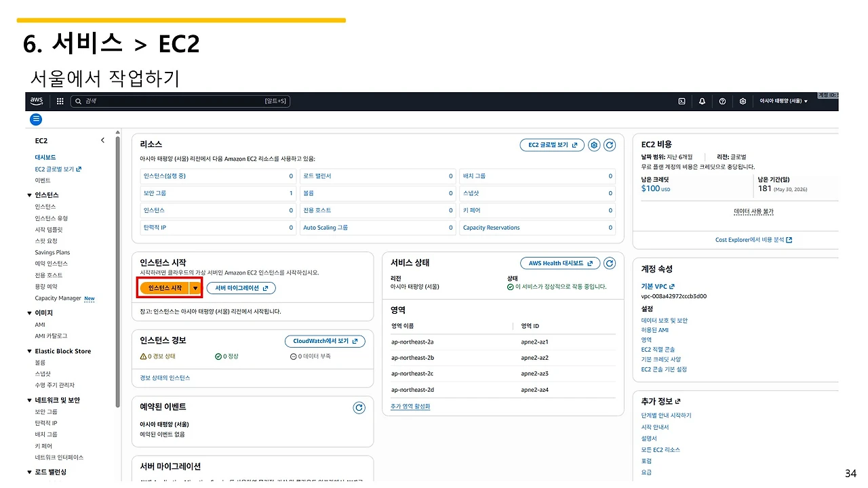Toggle the blue hamburger navigation menu button
This screenshot has width=868, height=488.
pyautogui.click(x=36, y=119)
